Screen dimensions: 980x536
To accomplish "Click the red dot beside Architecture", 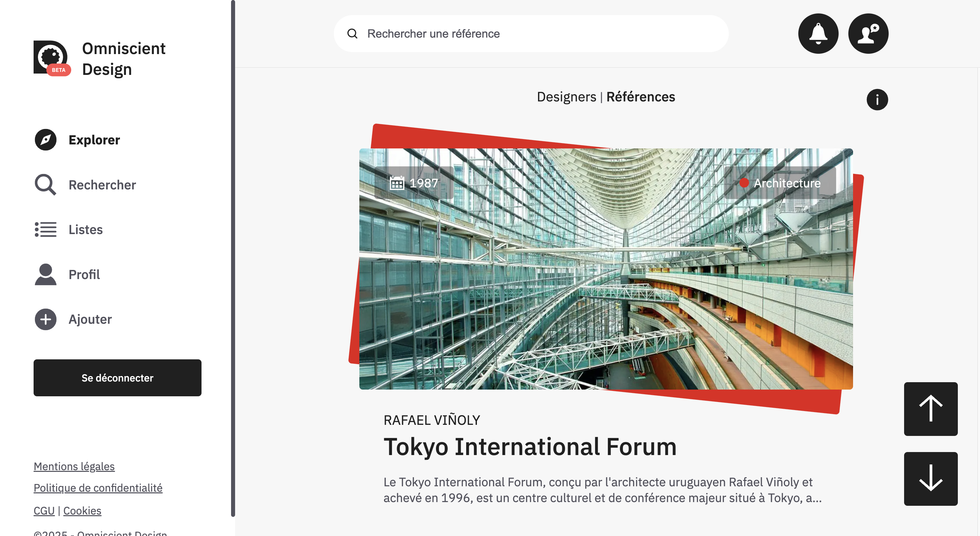I will tap(744, 183).
